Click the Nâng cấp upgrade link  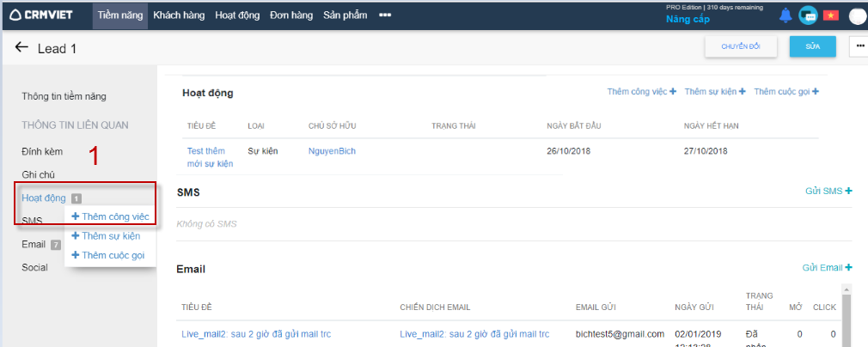click(688, 19)
